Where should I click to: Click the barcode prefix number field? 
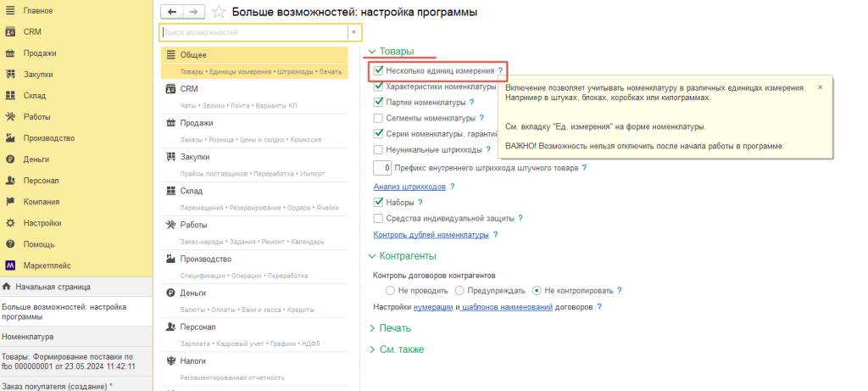pyautogui.click(x=383, y=167)
